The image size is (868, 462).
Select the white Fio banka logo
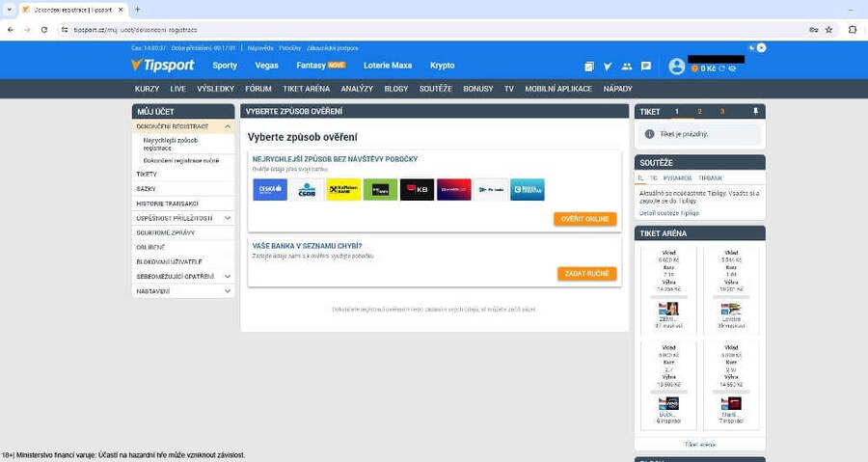pos(491,189)
